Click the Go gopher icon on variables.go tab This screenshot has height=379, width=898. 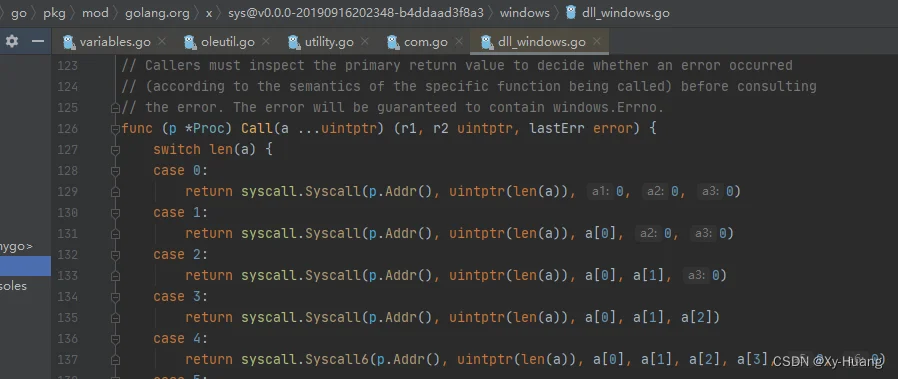click(69, 42)
